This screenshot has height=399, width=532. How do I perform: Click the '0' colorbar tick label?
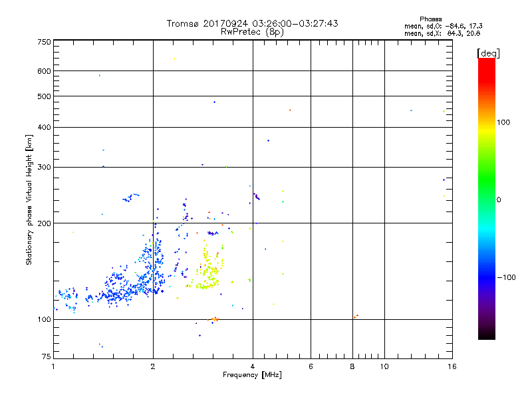[x=499, y=200]
